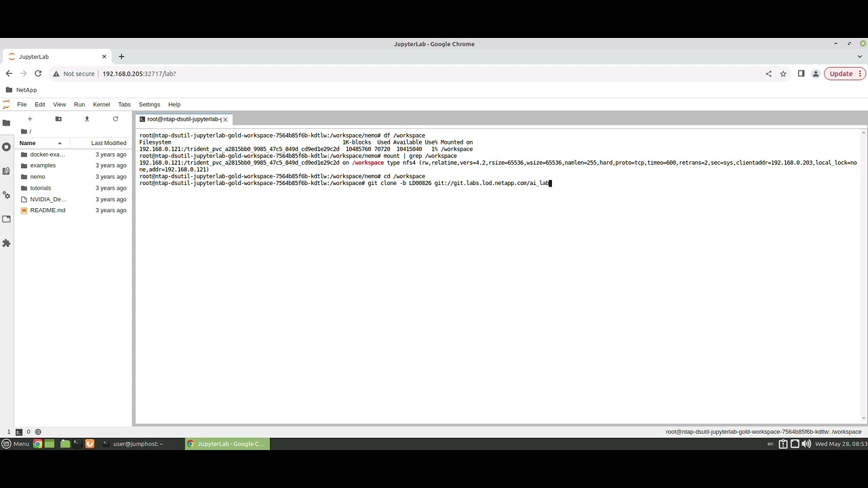Select the nemo folder
Screen dimensions: 868x488
(x=73, y=177)
